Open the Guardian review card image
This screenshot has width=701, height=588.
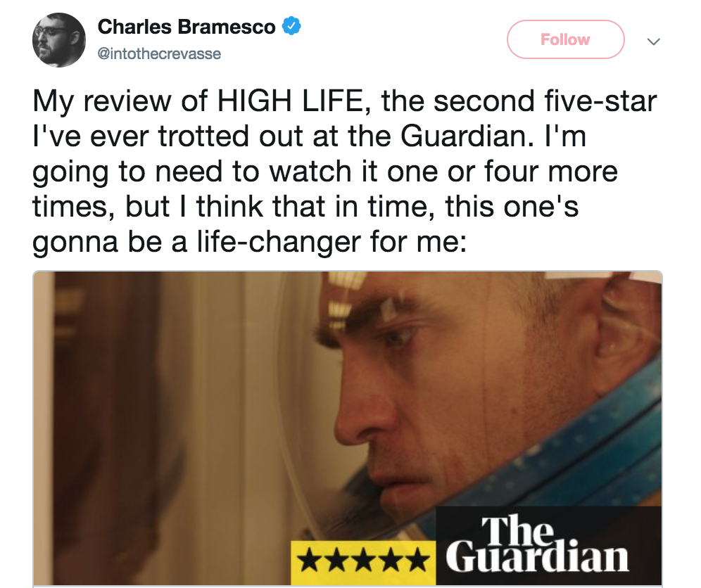click(348, 428)
